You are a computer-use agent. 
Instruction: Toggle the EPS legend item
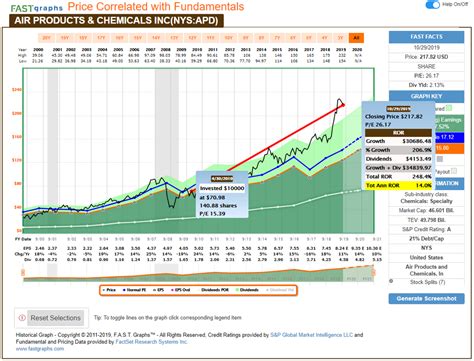pos(158,290)
